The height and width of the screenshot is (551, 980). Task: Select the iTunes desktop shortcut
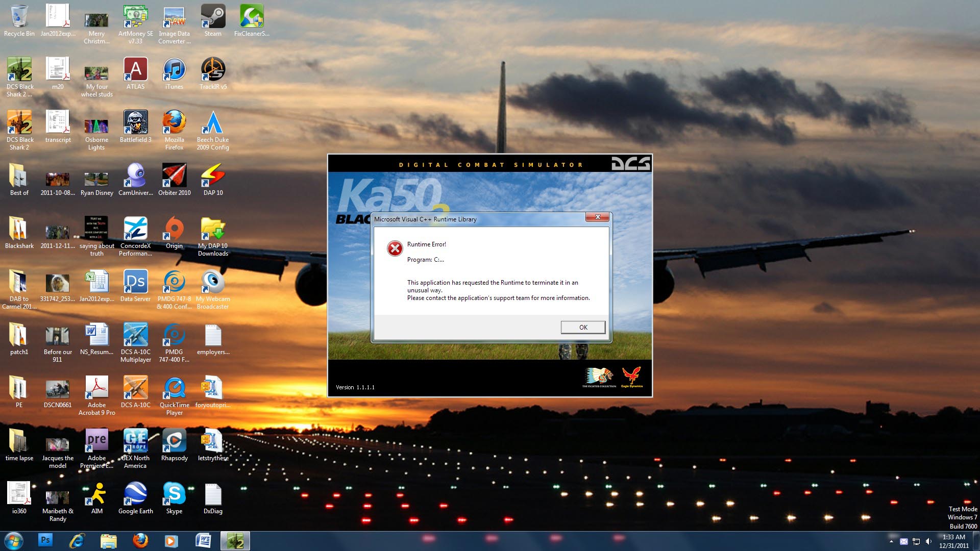[x=174, y=73]
